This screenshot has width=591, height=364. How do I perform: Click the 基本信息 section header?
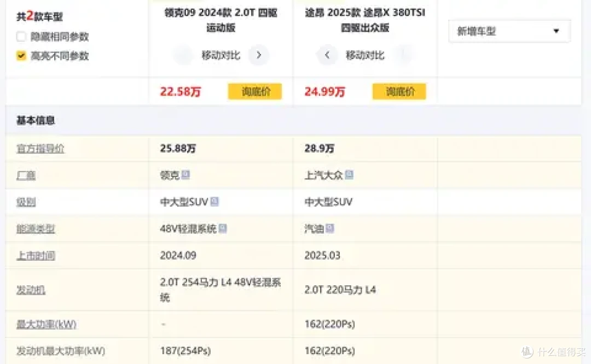coord(36,120)
